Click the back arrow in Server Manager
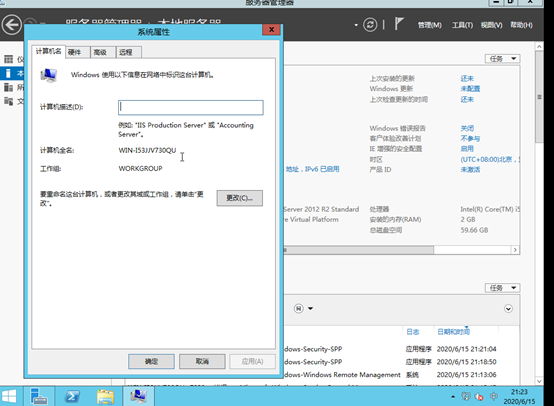This screenshot has width=554, height=406. pos(12,25)
